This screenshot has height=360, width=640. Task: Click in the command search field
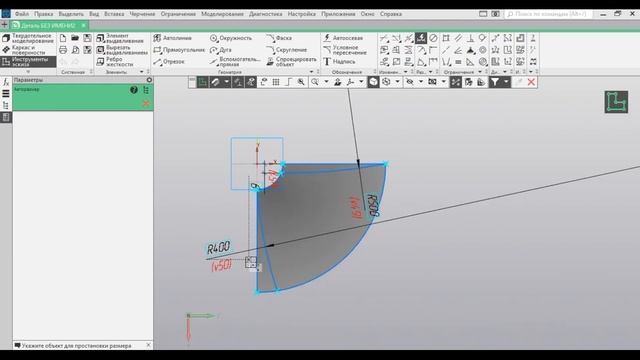pos(549,14)
